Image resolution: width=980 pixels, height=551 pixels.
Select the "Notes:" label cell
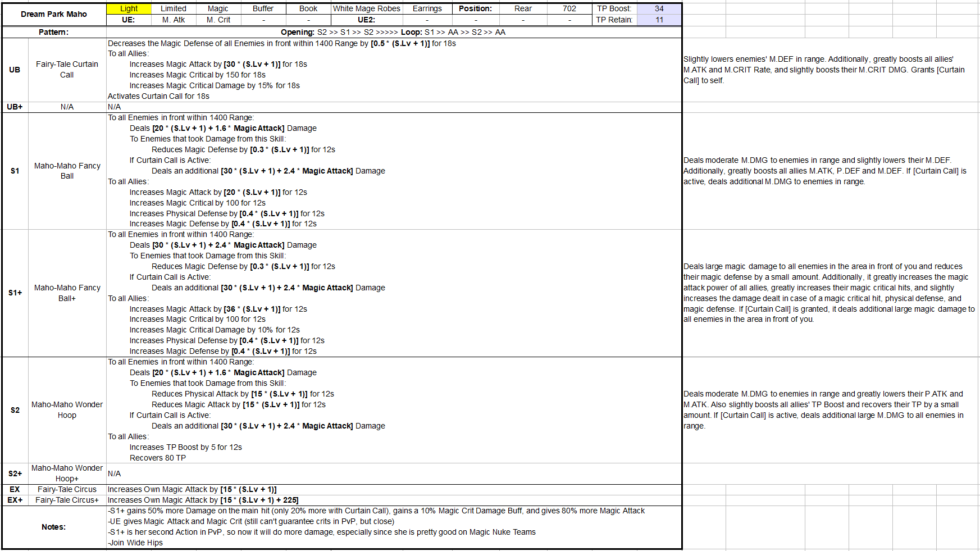click(x=54, y=527)
